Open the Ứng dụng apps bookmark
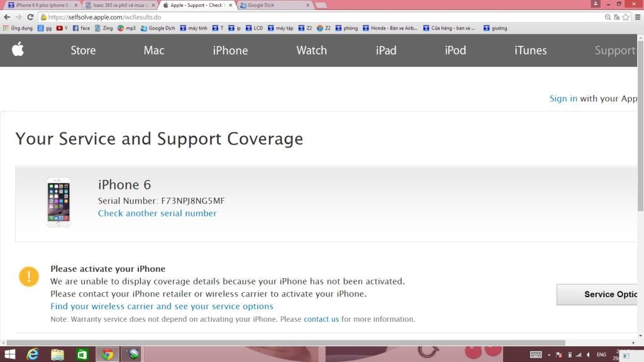This screenshot has height=362, width=644. pyautogui.click(x=18, y=28)
